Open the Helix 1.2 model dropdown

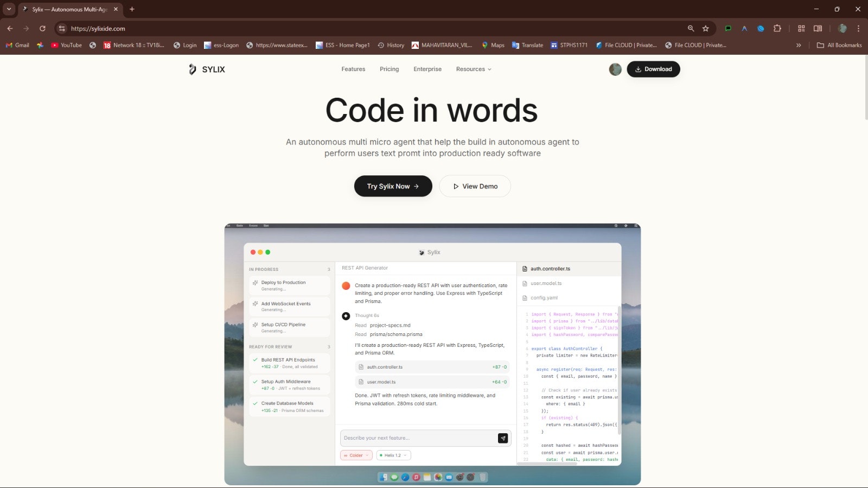click(x=393, y=455)
